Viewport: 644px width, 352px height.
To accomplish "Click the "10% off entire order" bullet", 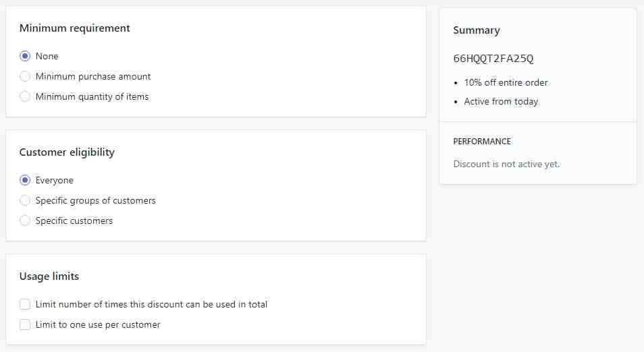I will [x=506, y=83].
